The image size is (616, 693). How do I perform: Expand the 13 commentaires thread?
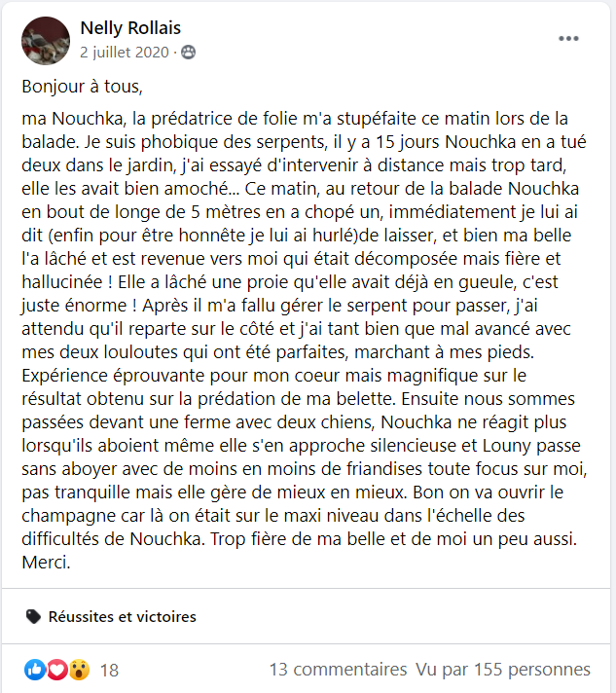pyautogui.click(x=338, y=670)
